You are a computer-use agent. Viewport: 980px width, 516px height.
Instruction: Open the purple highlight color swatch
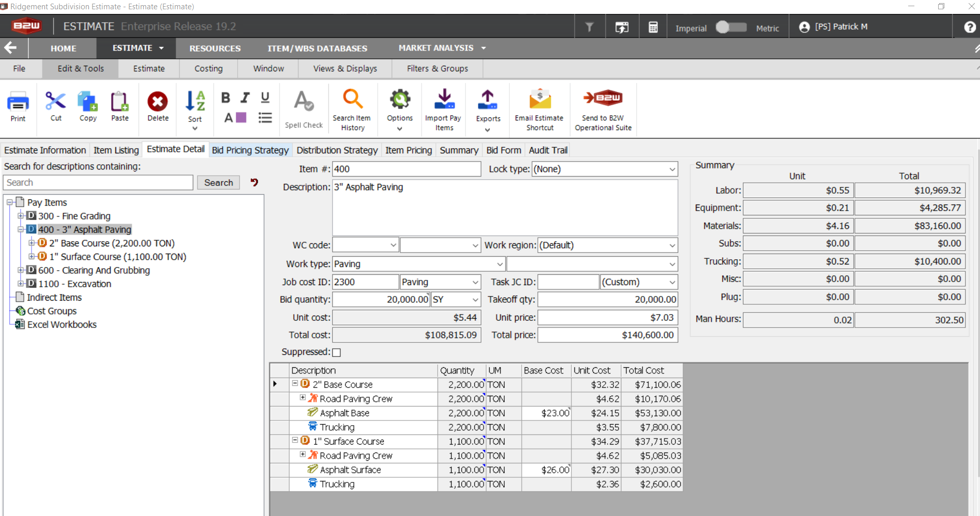[241, 118]
